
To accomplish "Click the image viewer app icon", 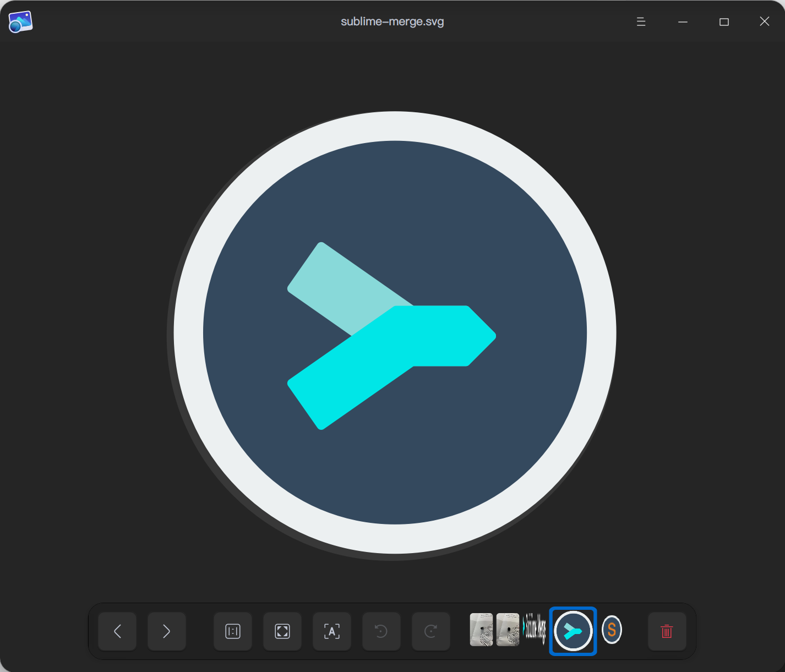I will click(20, 22).
